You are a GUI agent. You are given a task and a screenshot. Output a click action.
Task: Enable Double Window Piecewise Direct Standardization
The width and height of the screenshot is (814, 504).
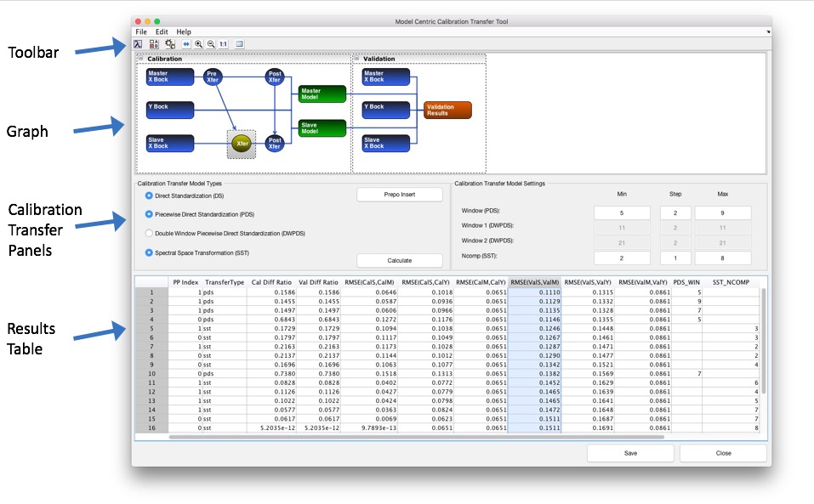click(149, 233)
